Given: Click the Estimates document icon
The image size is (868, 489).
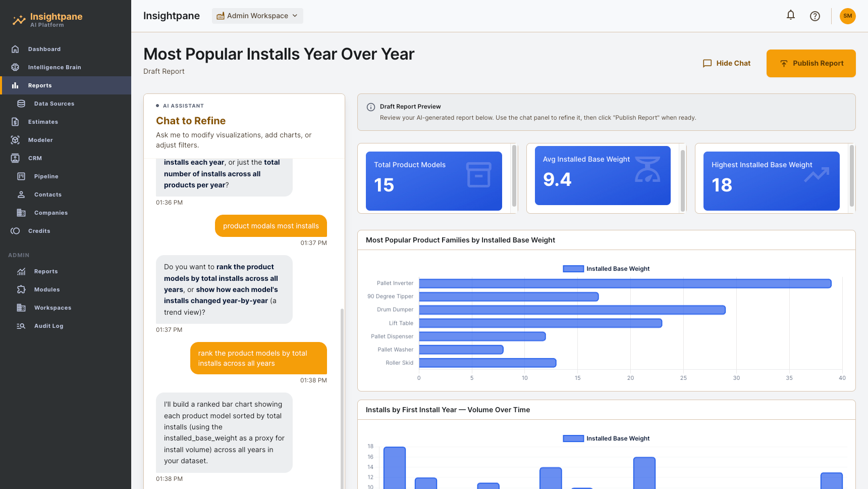Looking at the screenshot, I should click(x=15, y=122).
